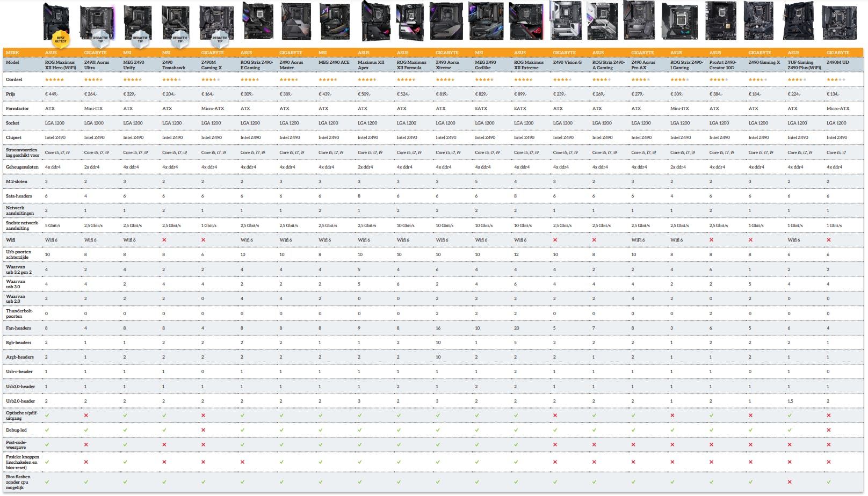868x496 pixels.
Task: Click the price '€ 819,-'
Action: [442, 94]
